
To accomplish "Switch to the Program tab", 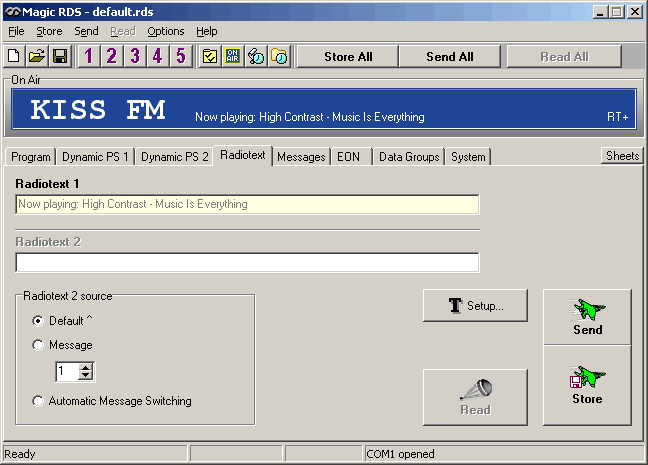I will coord(31,157).
